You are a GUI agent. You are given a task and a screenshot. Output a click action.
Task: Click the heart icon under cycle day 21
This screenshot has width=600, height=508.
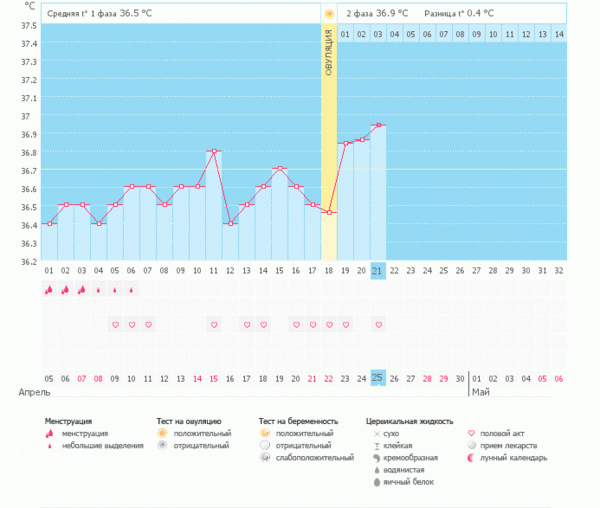(378, 325)
